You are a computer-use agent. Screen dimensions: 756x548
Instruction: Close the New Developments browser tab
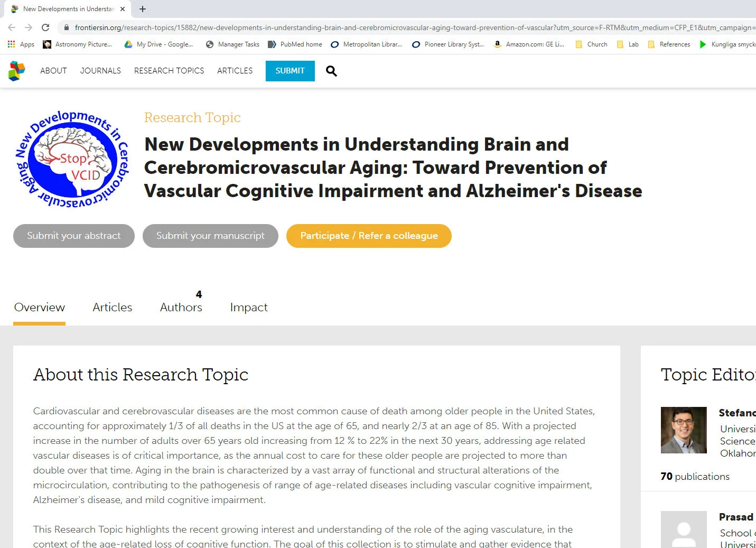tap(123, 9)
